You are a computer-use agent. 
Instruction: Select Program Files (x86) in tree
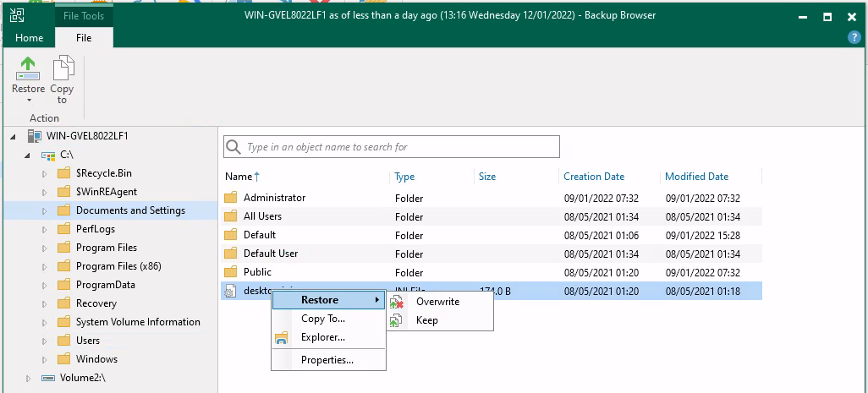pos(118,266)
